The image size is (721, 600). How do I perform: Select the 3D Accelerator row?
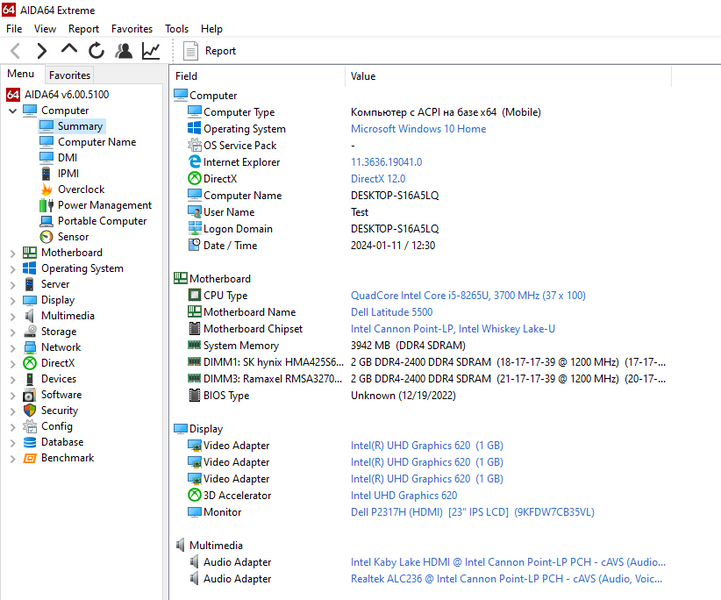(x=421, y=495)
